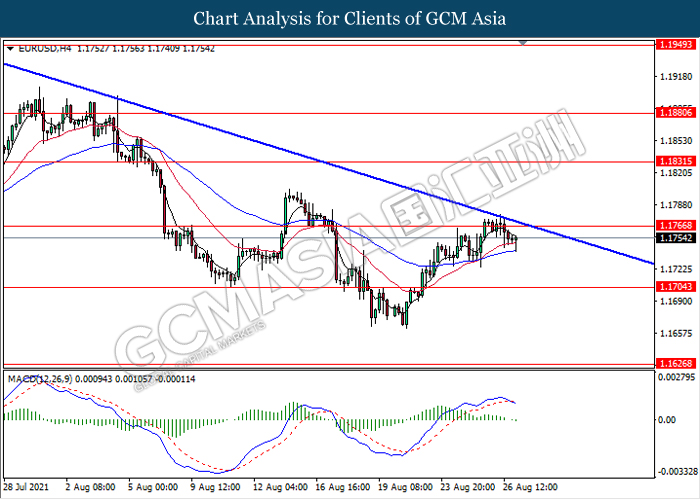Click the 1.19493 resistance price label
The image size is (700, 500).
(675, 44)
